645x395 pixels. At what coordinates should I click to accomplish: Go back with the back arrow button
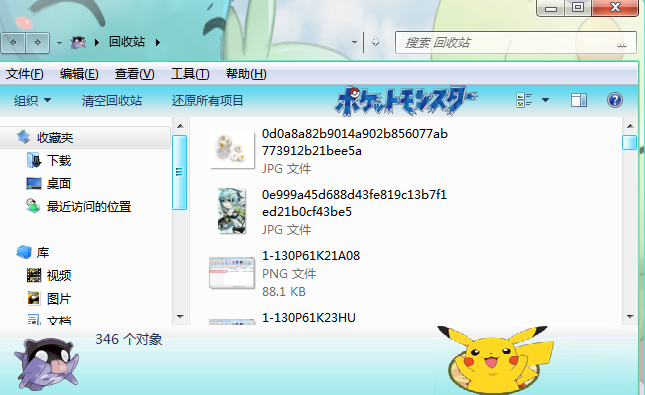click(14, 42)
